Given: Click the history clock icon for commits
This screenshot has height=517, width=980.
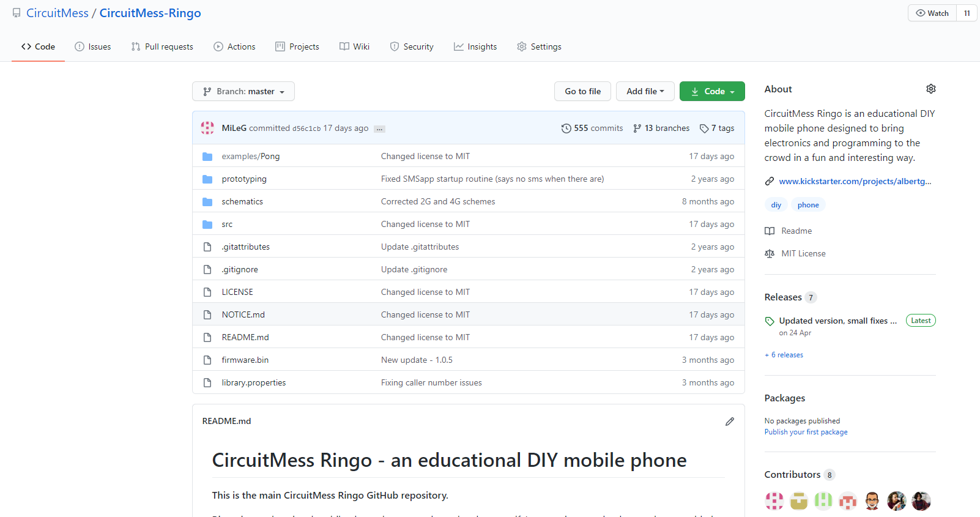Looking at the screenshot, I should pos(566,128).
